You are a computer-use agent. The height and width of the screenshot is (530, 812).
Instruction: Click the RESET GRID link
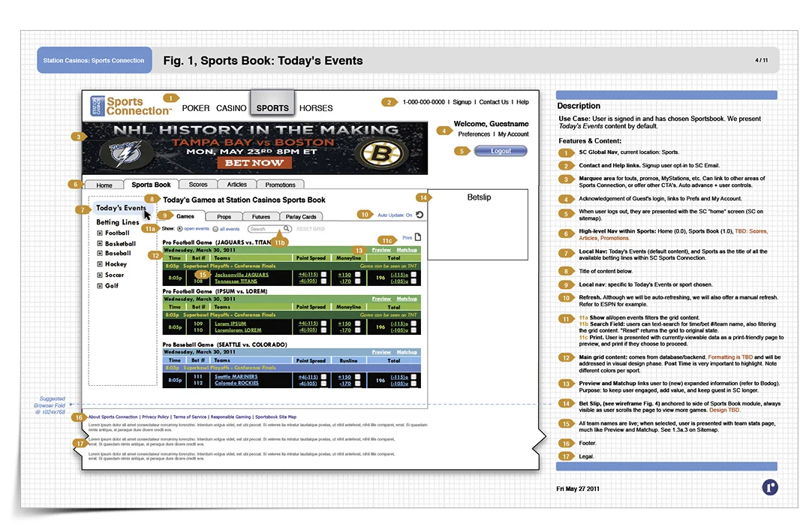click(311, 229)
